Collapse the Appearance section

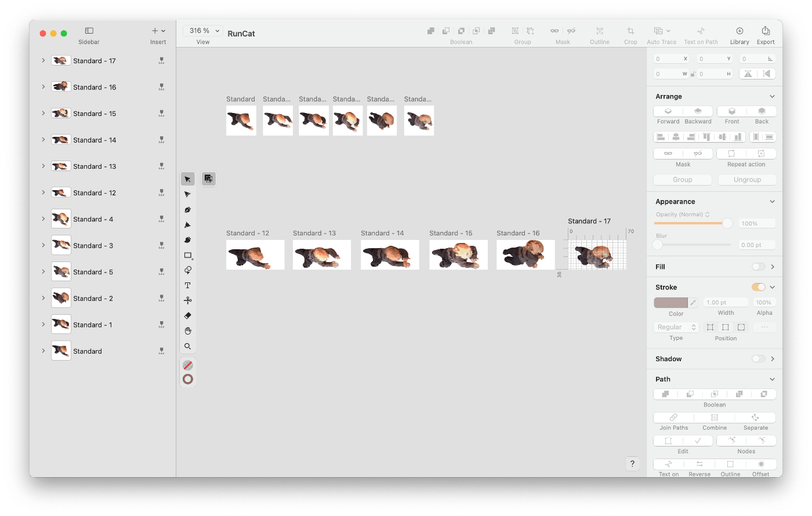tap(772, 202)
